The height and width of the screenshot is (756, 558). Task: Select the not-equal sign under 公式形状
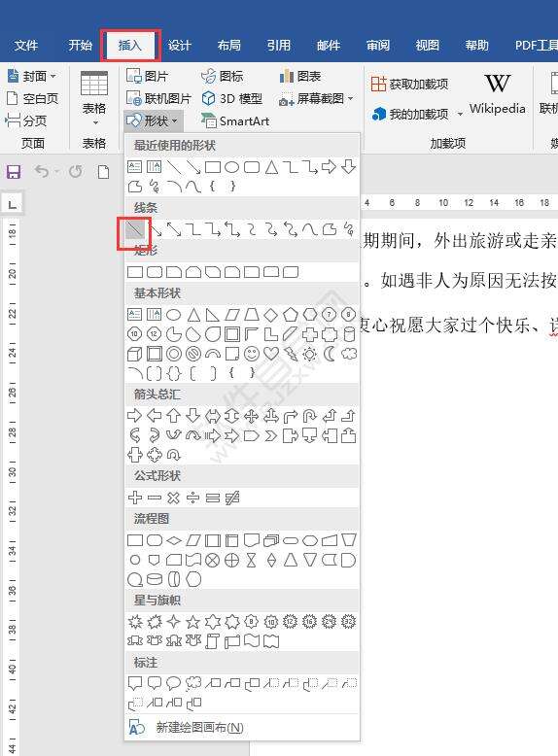[x=232, y=498]
